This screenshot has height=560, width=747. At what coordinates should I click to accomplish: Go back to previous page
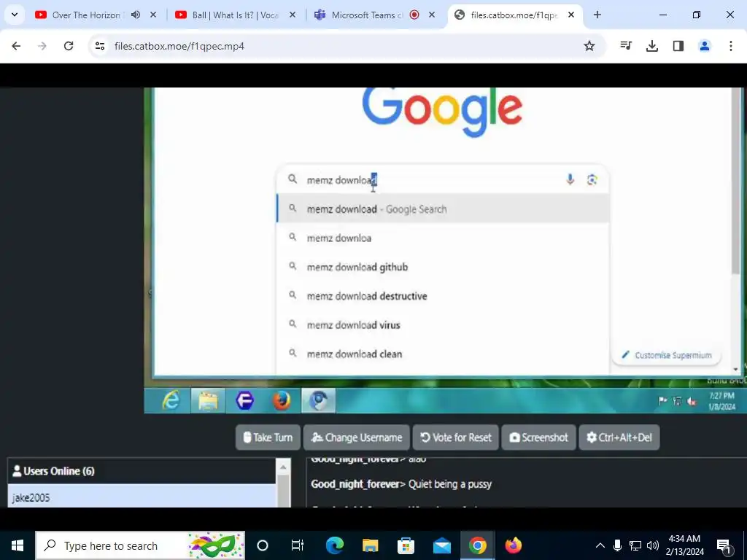tap(16, 46)
